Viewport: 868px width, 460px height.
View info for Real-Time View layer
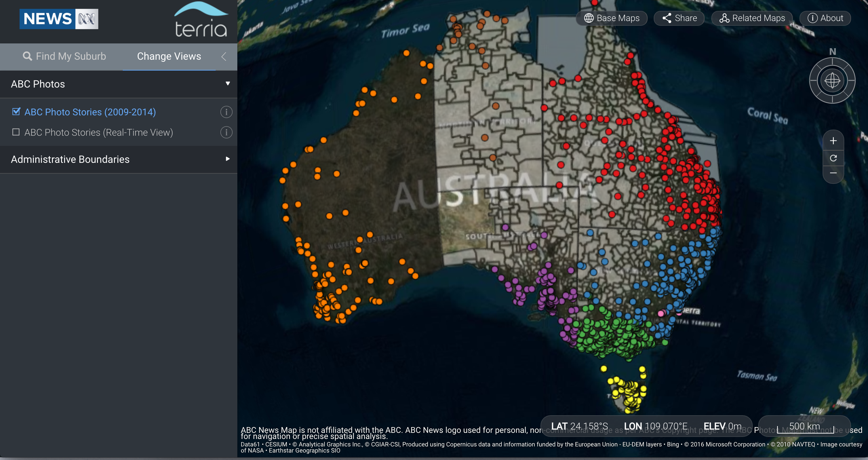coord(226,132)
